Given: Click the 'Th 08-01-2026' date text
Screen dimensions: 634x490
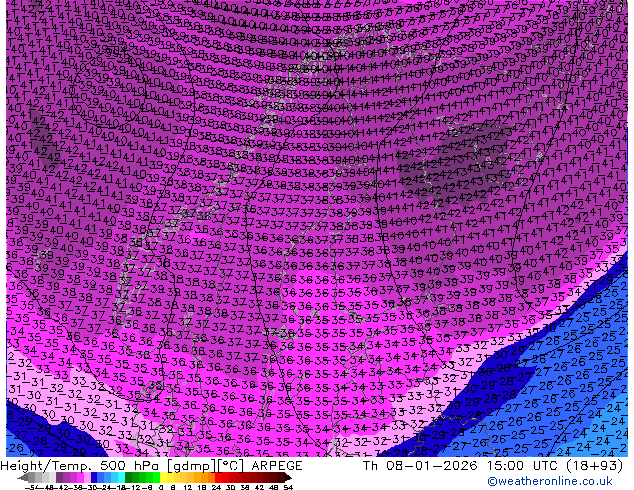Looking at the screenshot, I should click(x=420, y=466).
